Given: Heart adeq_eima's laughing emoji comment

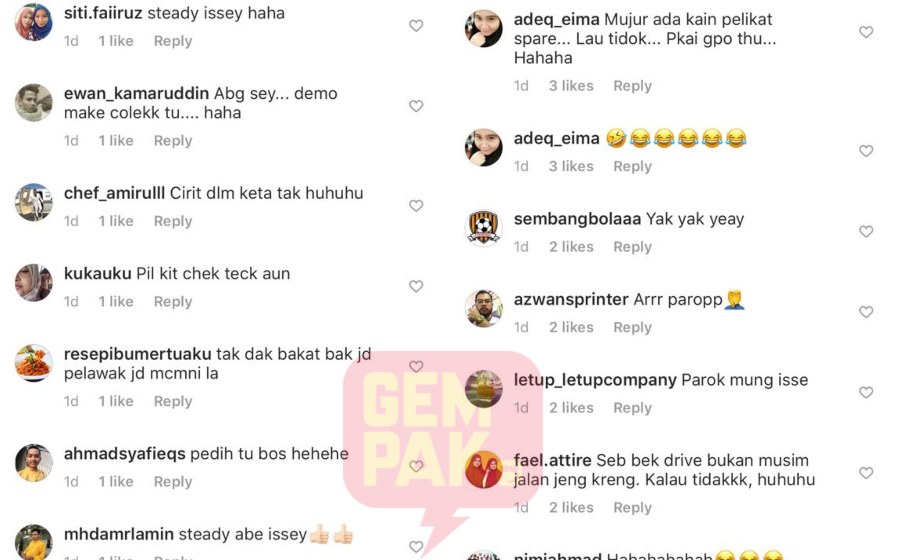Looking at the screenshot, I should pos(866,151).
